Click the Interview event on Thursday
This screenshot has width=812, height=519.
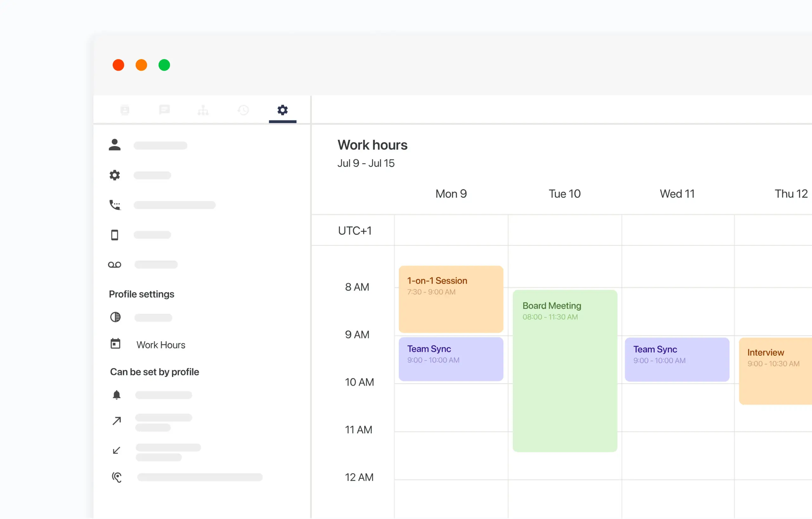coord(775,371)
